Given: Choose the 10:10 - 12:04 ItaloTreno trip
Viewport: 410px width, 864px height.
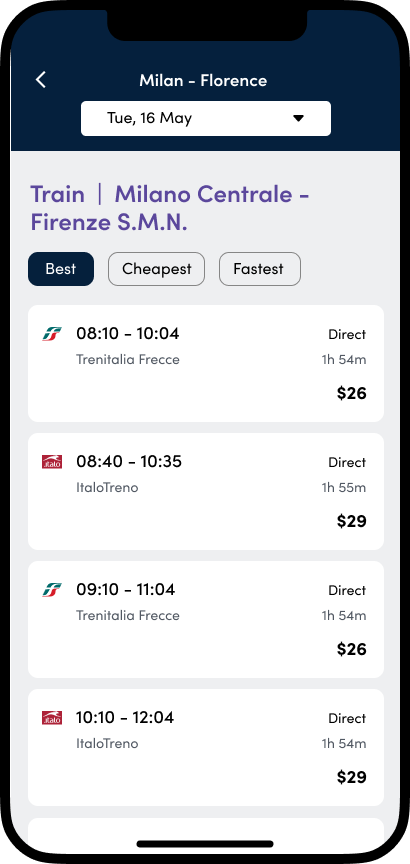Looking at the screenshot, I should tap(206, 747).
